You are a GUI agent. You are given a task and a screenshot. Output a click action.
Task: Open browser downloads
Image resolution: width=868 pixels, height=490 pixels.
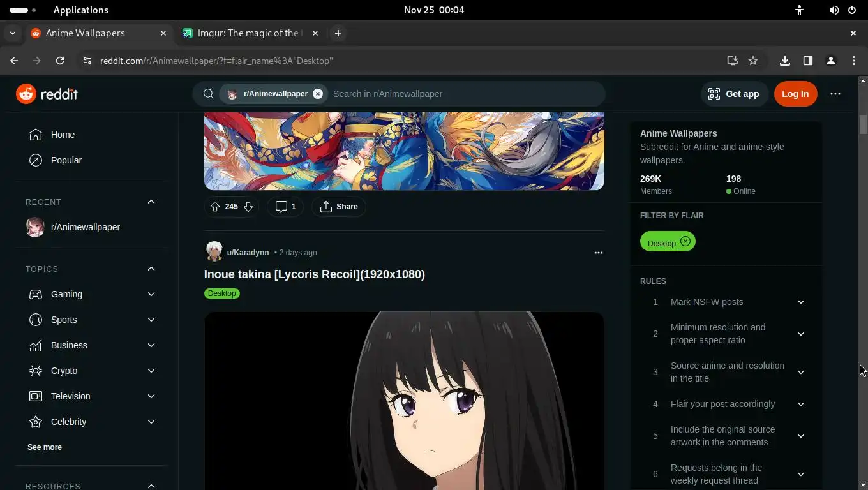click(785, 61)
